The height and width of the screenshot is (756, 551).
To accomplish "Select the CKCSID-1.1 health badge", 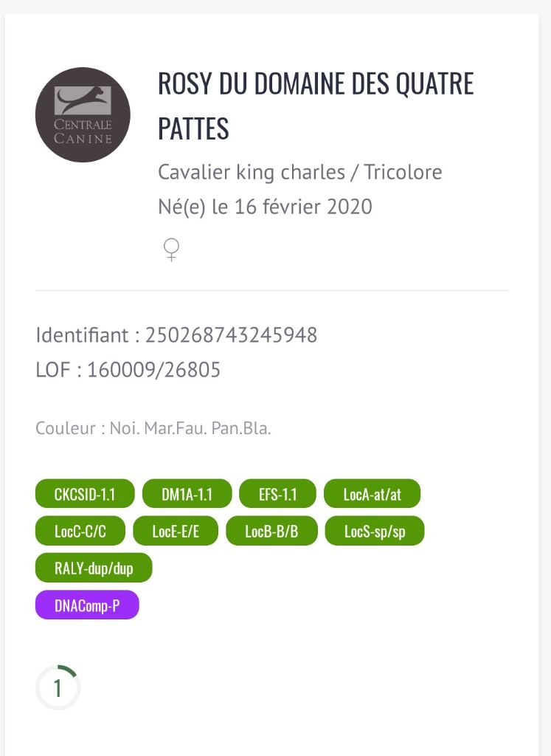I will click(85, 494).
